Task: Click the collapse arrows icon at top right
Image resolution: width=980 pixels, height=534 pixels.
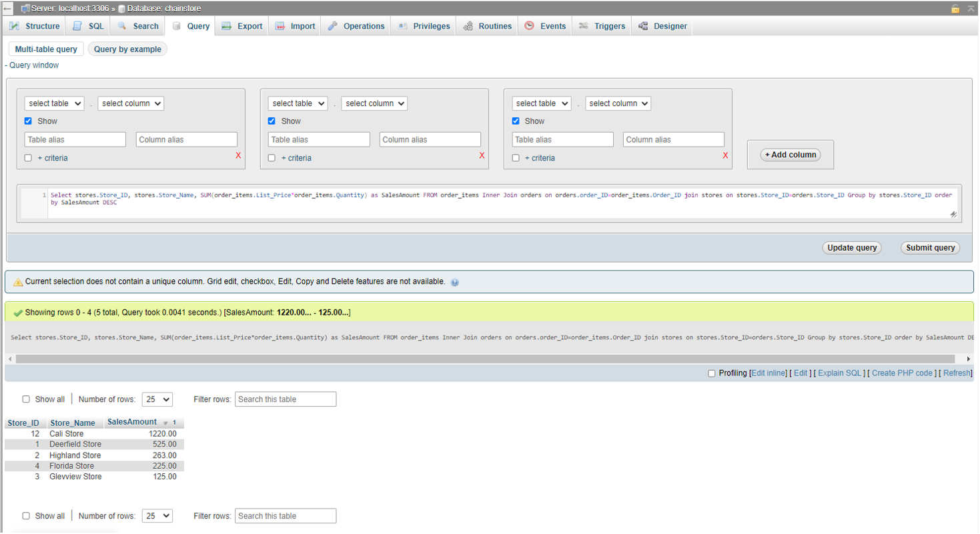Action: click(x=971, y=9)
